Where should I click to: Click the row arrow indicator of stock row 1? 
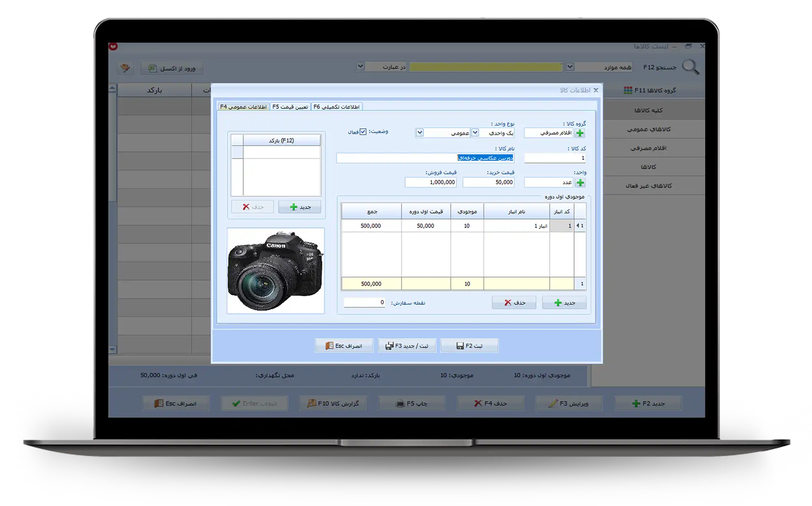(580, 226)
